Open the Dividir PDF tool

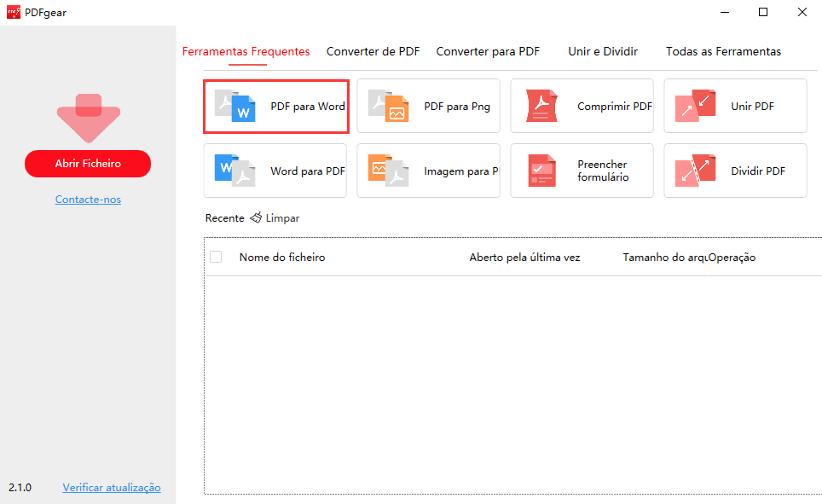click(x=735, y=171)
